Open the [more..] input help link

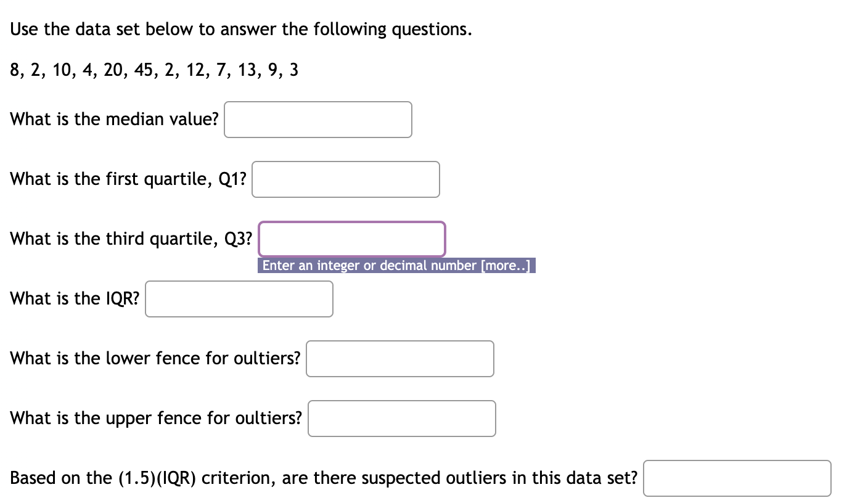506,265
